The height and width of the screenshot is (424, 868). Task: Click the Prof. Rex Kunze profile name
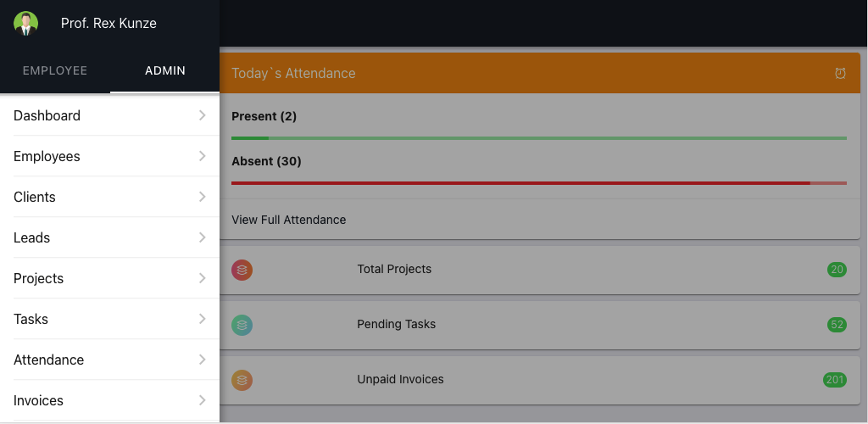coord(108,23)
